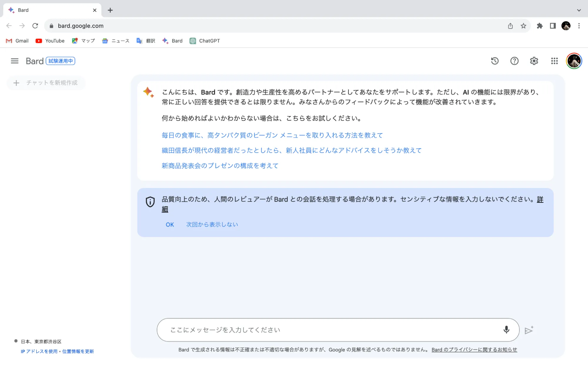The height and width of the screenshot is (368, 588).
Task: Open the マップ bookmark
Action: (83, 41)
